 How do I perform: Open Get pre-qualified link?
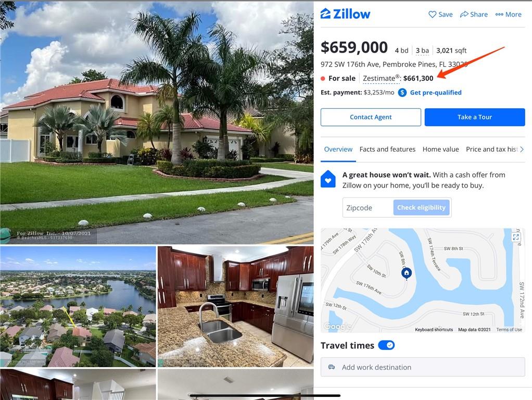pyautogui.click(x=436, y=92)
